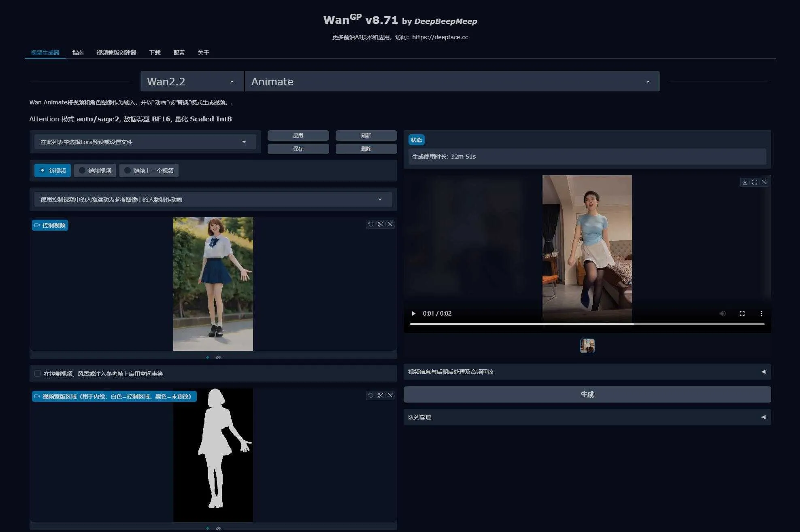Open the Wan2.2 model family dropdown

[191, 82]
